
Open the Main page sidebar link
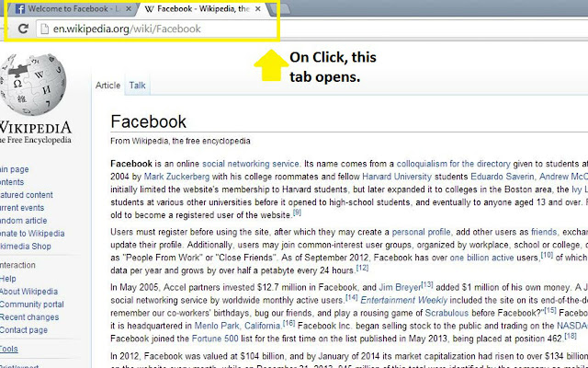(x=15, y=169)
